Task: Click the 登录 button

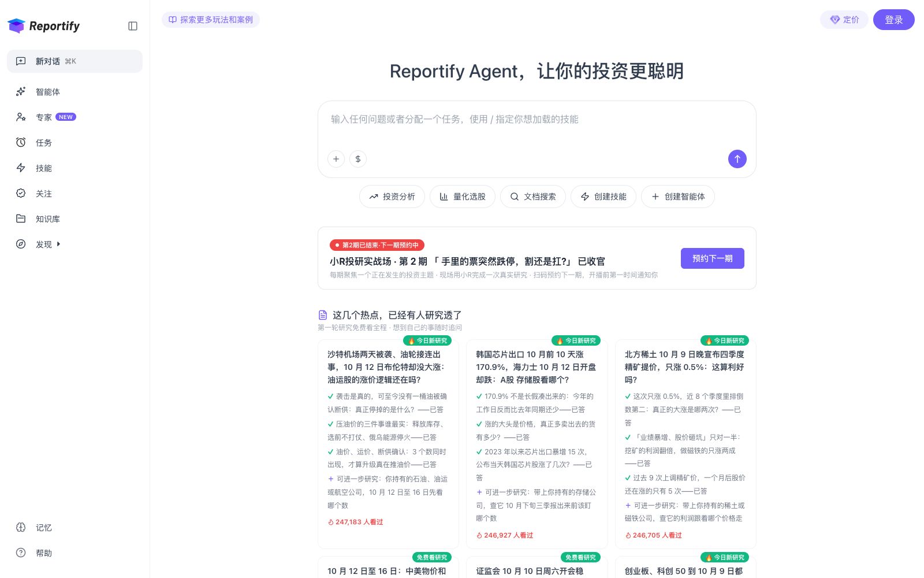Action: coord(894,20)
